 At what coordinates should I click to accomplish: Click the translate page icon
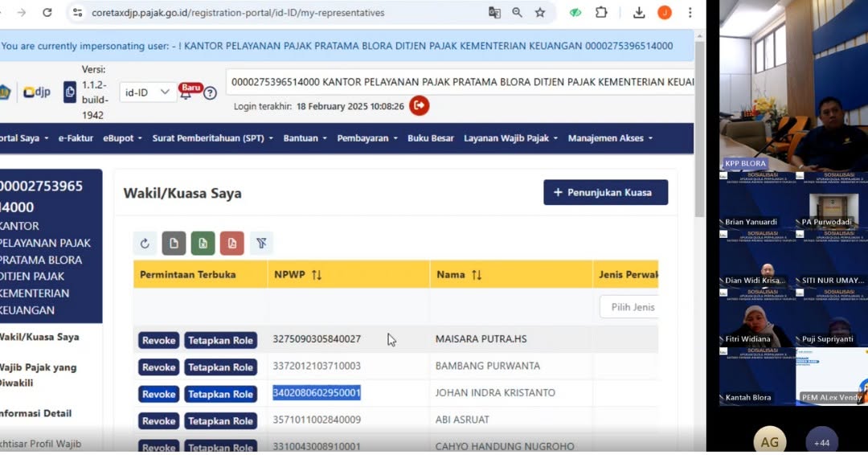pos(494,12)
